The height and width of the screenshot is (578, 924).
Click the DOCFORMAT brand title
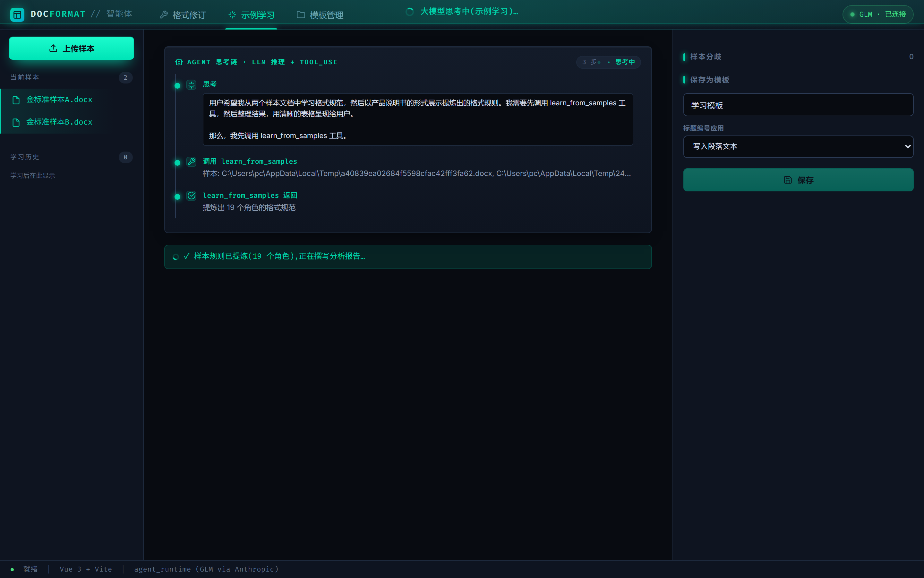click(x=58, y=14)
